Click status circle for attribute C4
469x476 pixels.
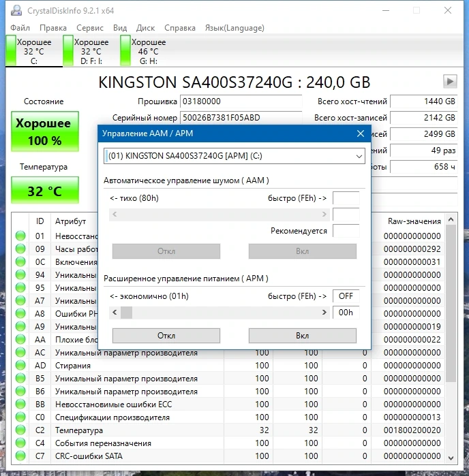[20, 443]
